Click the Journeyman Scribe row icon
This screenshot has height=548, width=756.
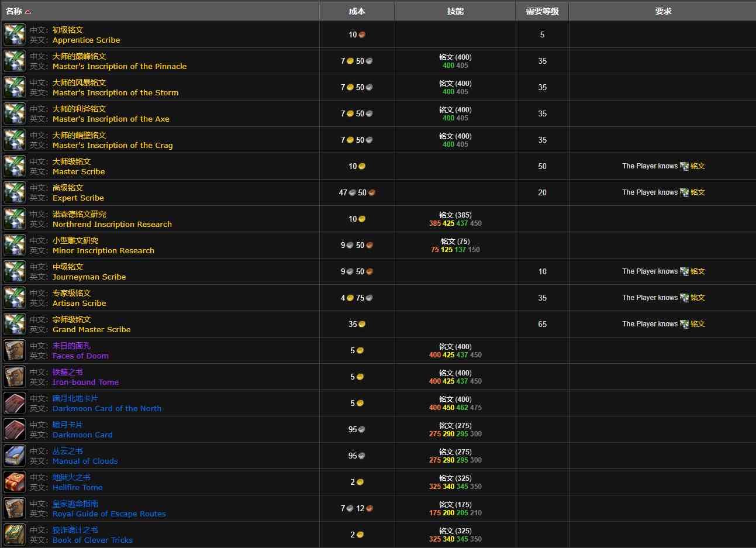pos(15,271)
